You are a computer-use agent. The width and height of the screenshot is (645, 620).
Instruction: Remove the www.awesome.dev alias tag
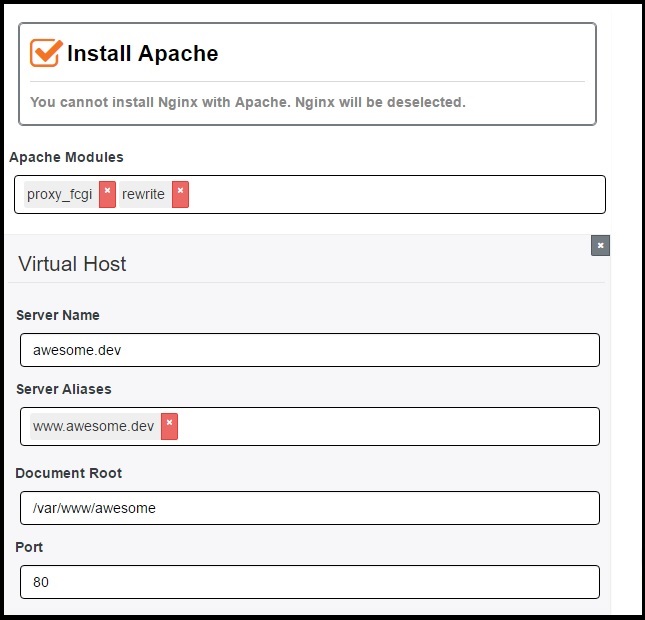pyautogui.click(x=169, y=426)
